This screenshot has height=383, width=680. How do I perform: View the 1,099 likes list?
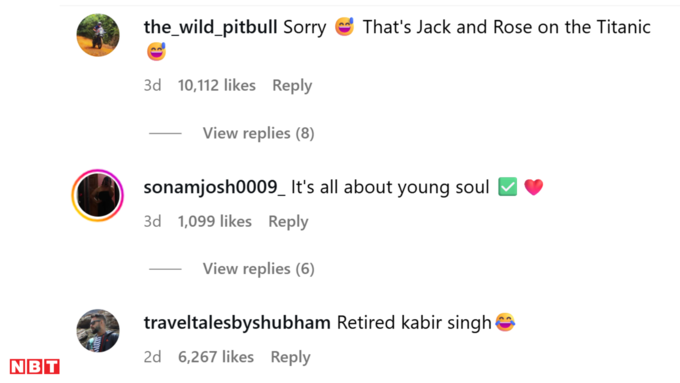tap(215, 222)
